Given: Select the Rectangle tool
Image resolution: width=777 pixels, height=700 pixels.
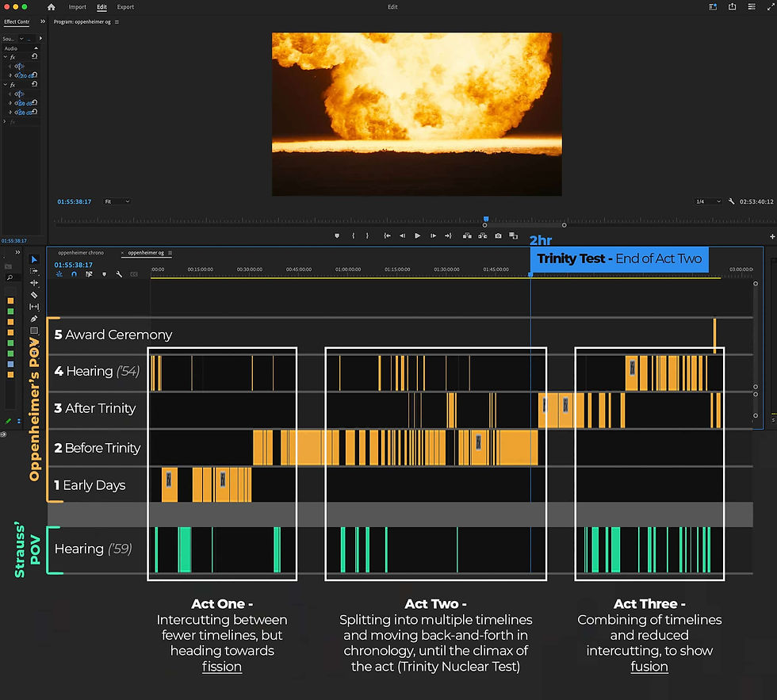Looking at the screenshot, I should click(33, 331).
